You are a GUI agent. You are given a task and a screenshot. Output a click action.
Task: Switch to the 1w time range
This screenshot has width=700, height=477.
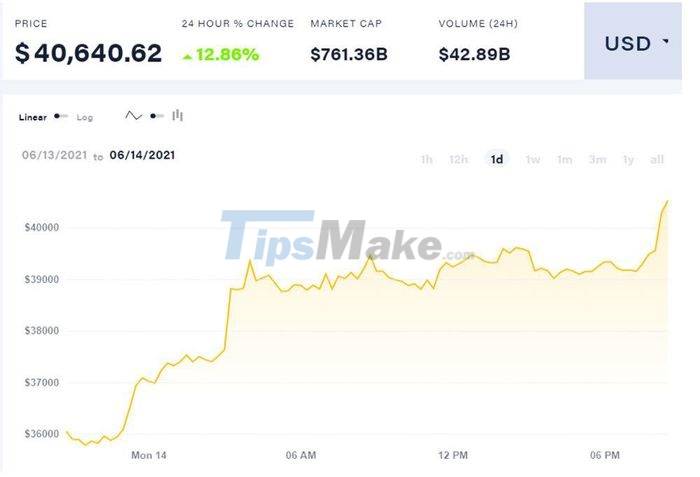(x=533, y=159)
